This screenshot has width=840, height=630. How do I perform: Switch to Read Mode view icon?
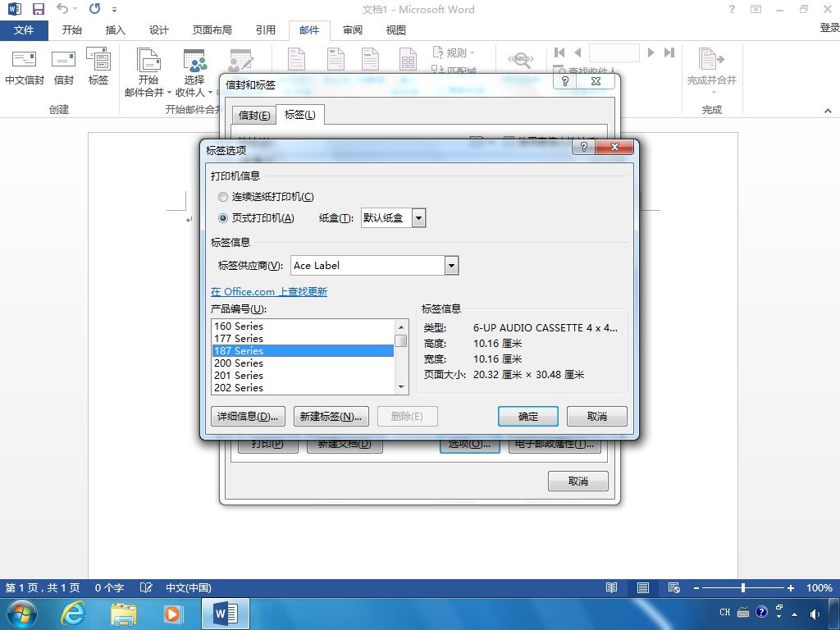coord(611,587)
